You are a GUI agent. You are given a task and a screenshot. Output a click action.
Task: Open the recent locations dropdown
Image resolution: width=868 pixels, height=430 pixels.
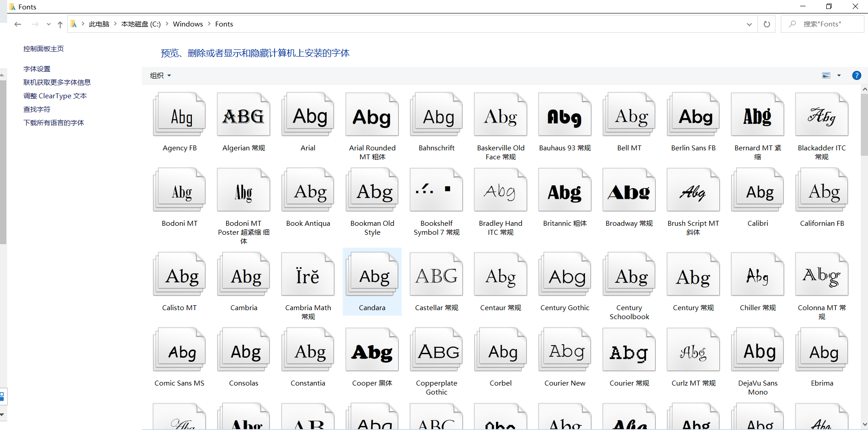click(x=49, y=24)
